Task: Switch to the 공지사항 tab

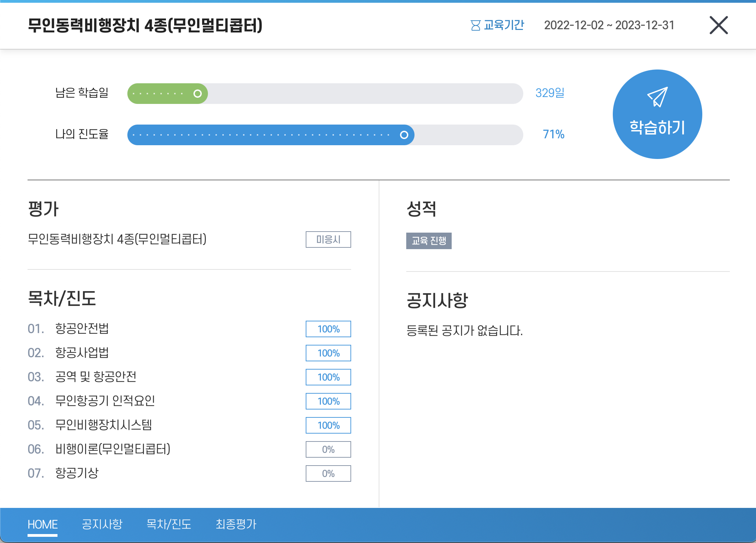Action: [x=102, y=524]
